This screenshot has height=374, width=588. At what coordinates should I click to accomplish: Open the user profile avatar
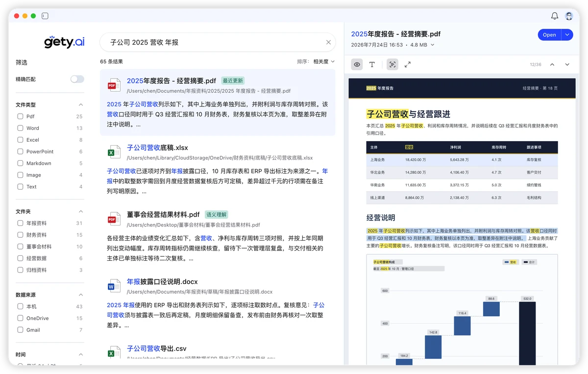(x=569, y=16)
